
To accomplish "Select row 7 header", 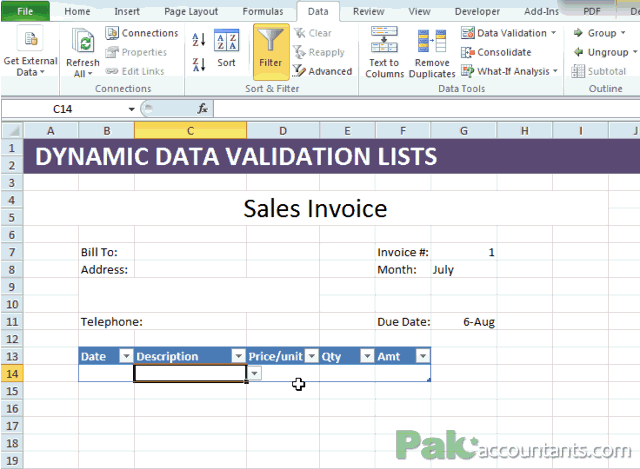I will click(12, 252).
